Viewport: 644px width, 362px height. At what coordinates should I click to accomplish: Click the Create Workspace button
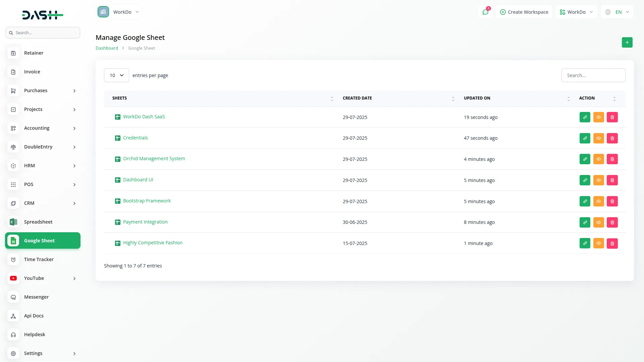[524, 12]
